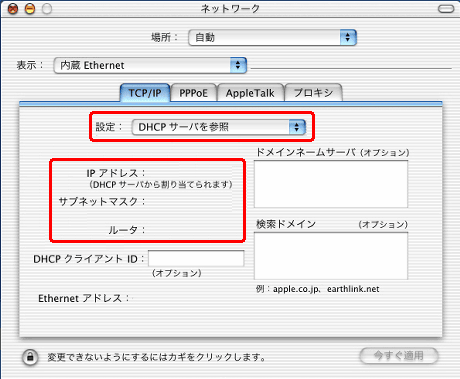Click the DHCP サーバから割り当てられます note

tap(161, 185)
